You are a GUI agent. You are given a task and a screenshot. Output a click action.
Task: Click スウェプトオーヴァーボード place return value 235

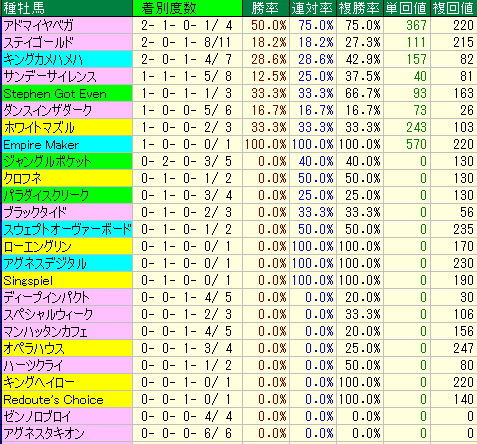[x=463, y=229]
